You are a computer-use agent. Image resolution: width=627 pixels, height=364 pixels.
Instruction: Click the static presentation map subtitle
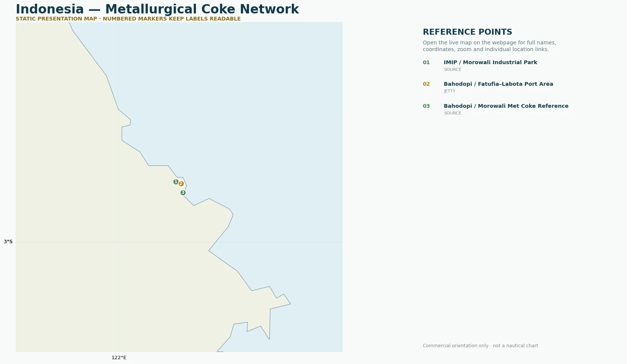(x=128, y=19)
